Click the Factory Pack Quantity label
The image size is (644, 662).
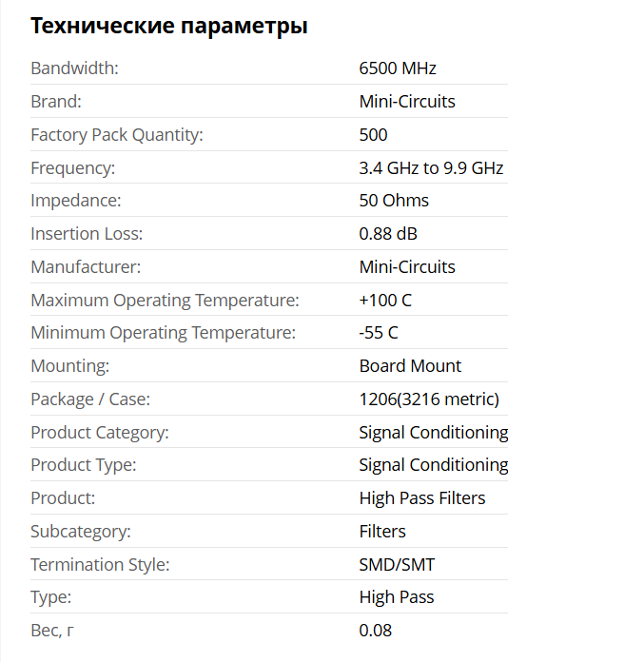(x=117, y=135)
